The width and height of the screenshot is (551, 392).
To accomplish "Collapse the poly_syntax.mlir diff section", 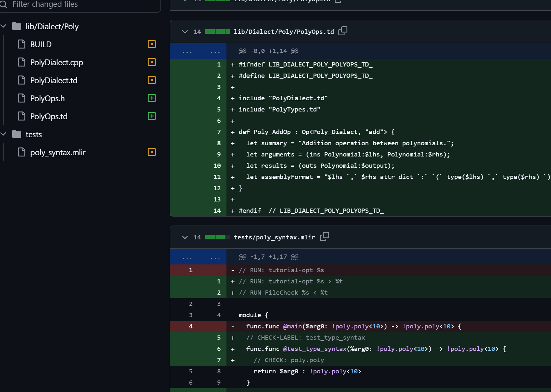I will coord(185,237).
